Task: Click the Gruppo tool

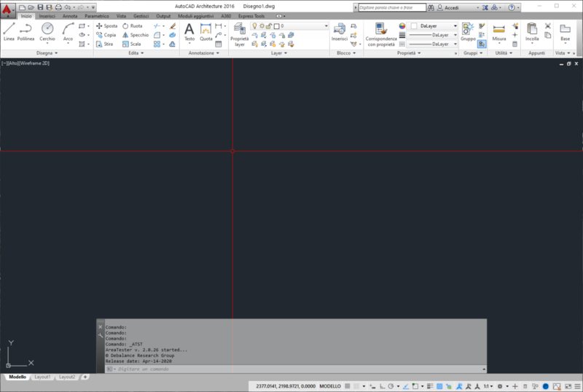Action: pyautogui.click(x=468, y=31)
